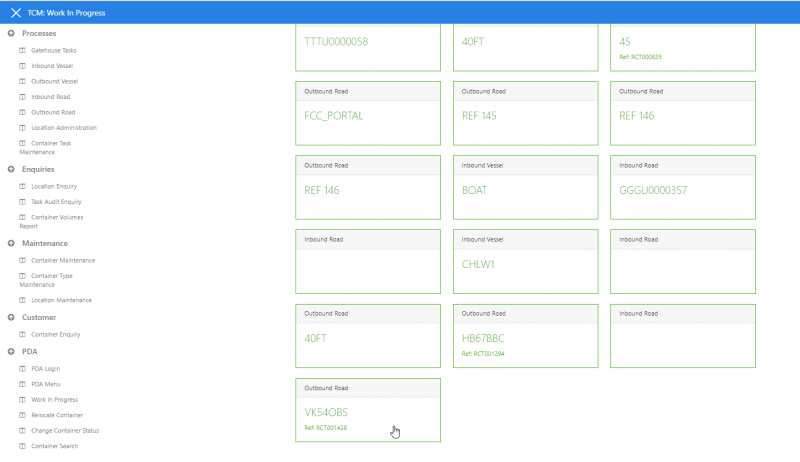Click the icon beside Relocate Container

[22, 414]
